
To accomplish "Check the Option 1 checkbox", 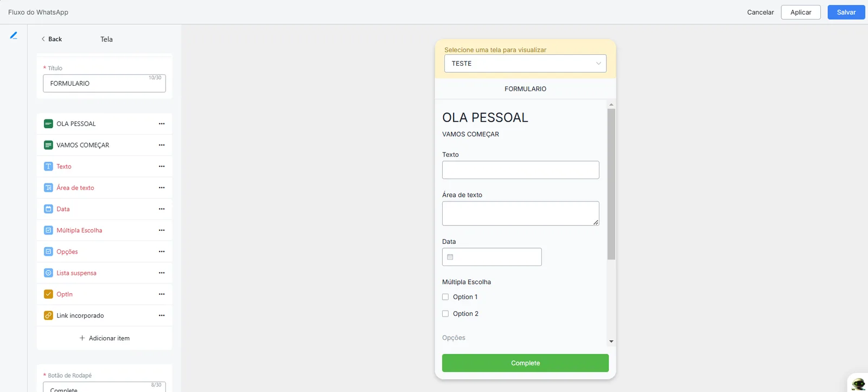I will [x=445, y=297].
